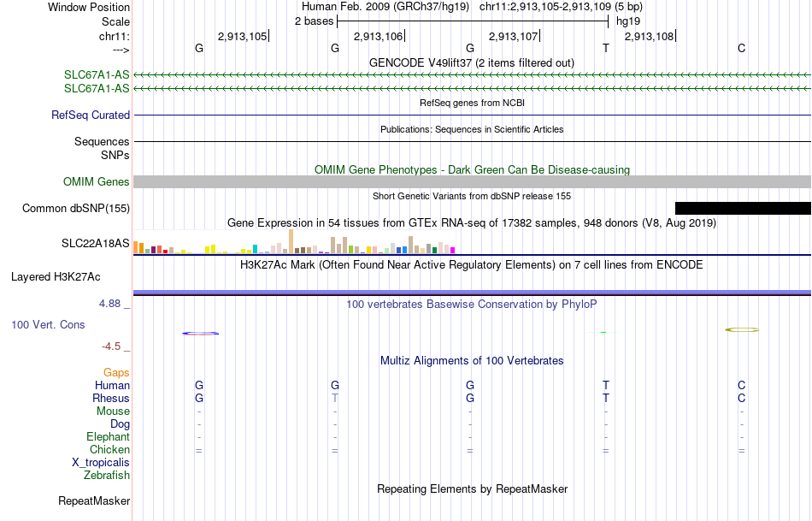Click the Common dbSNP(155) track label
812x521 pixels.
point(76,209)
